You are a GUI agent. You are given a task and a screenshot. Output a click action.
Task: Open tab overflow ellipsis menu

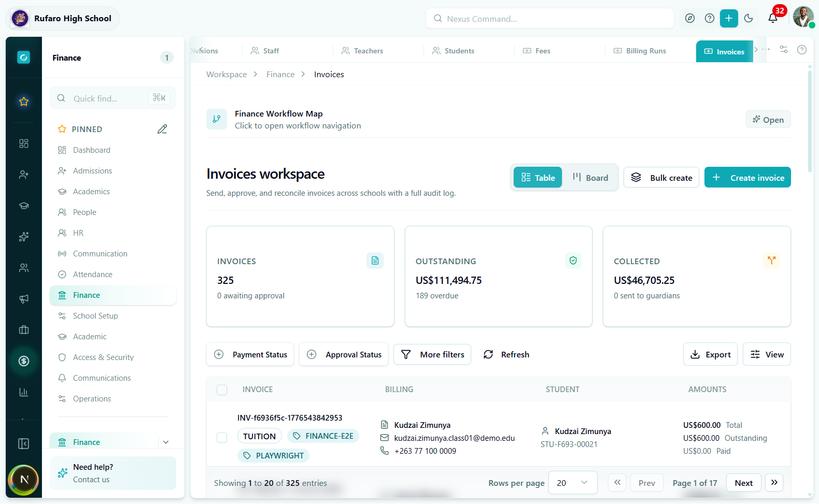(x=766, y=49)
